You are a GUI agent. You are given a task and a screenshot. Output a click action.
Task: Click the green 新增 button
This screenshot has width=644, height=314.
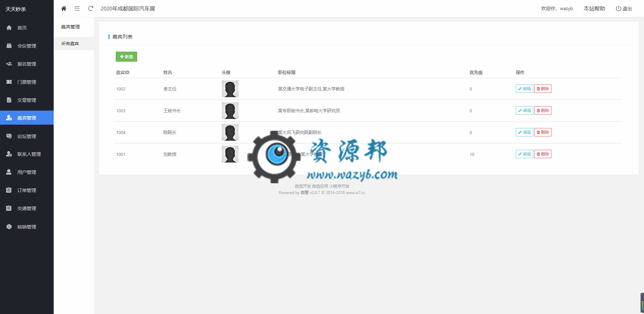126,57
